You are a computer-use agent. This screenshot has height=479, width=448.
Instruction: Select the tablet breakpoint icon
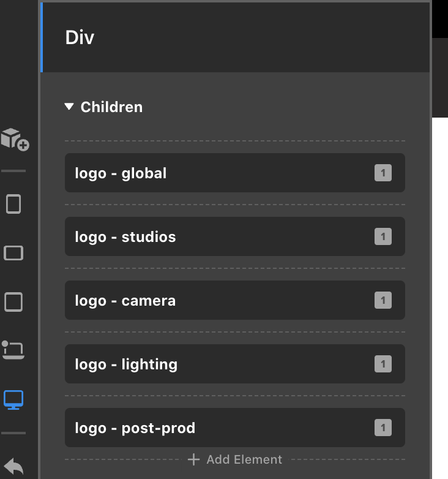(13, 302)
